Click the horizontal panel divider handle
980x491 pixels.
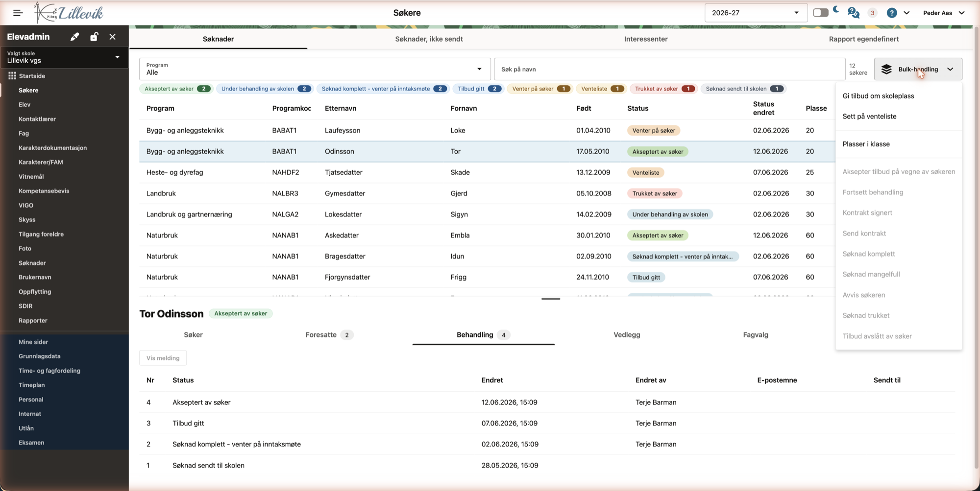551,299
